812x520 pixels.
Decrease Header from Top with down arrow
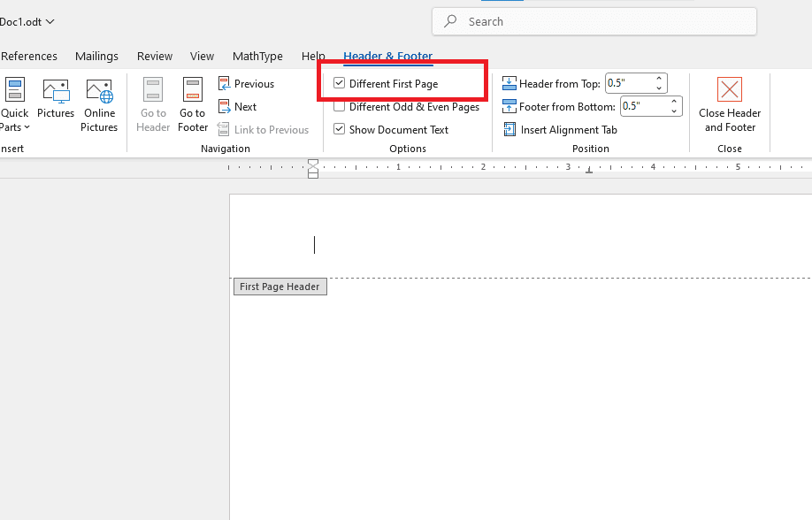659,88
